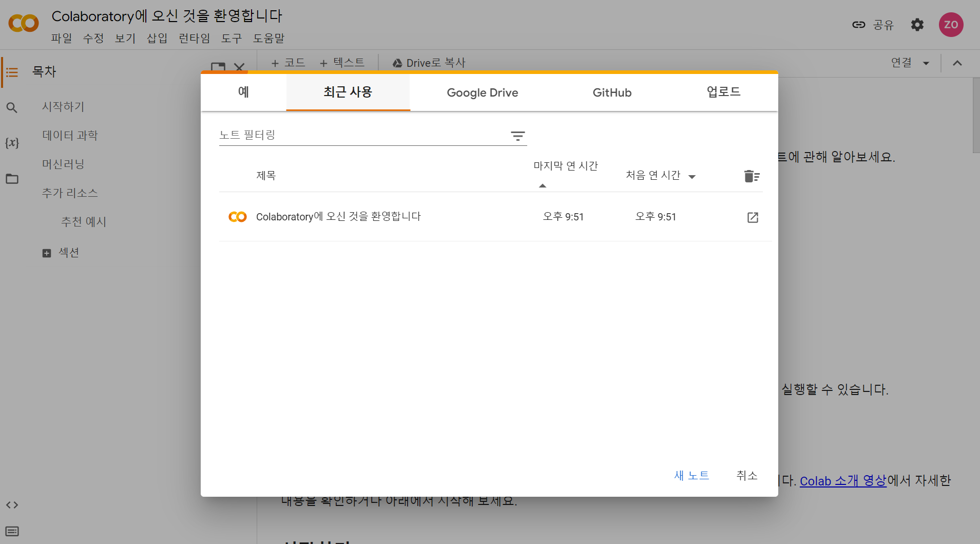Go to 추천 예시 in table of contents
The height and width of the screenshot is (544, 980).
click(84, 222)
